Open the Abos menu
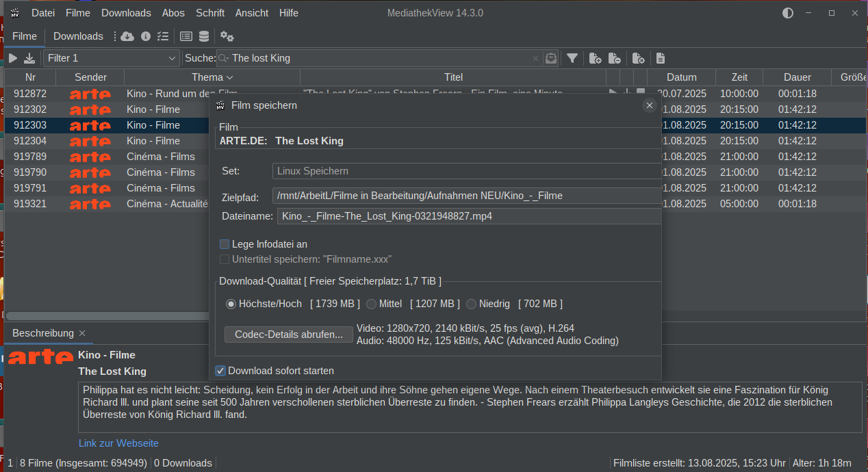This screenshot has width=868, height=472. [173, 13]
